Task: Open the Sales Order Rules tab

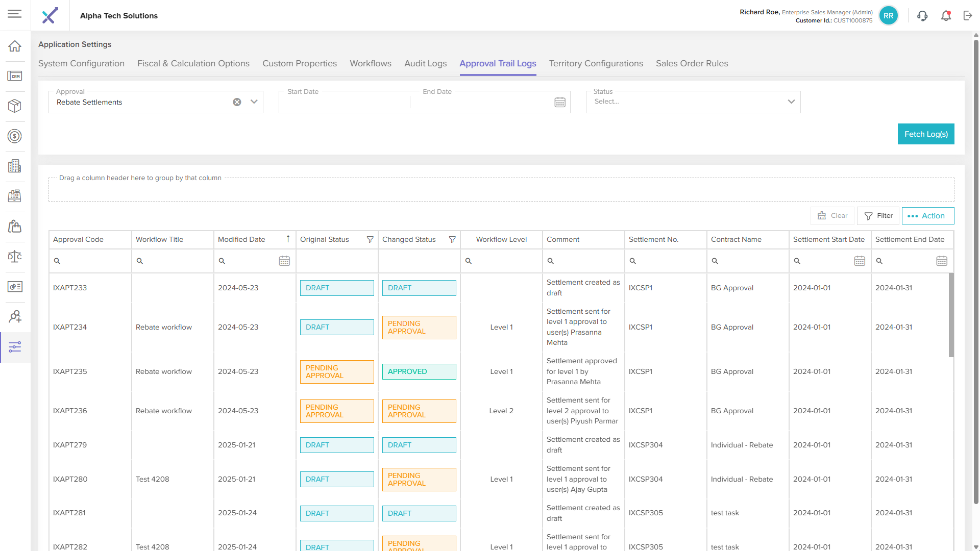Action: pyautogui.click(x=692, y=64)
